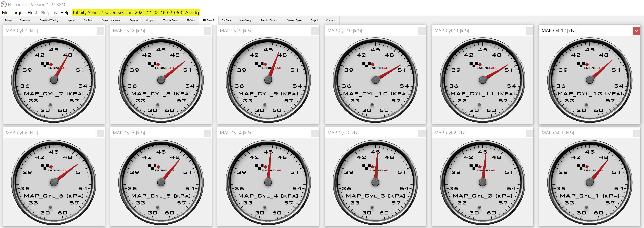Open the Traction Control tab
This screenshot has height=228, width=644.
pyautogui.click(x=269, y=20)
